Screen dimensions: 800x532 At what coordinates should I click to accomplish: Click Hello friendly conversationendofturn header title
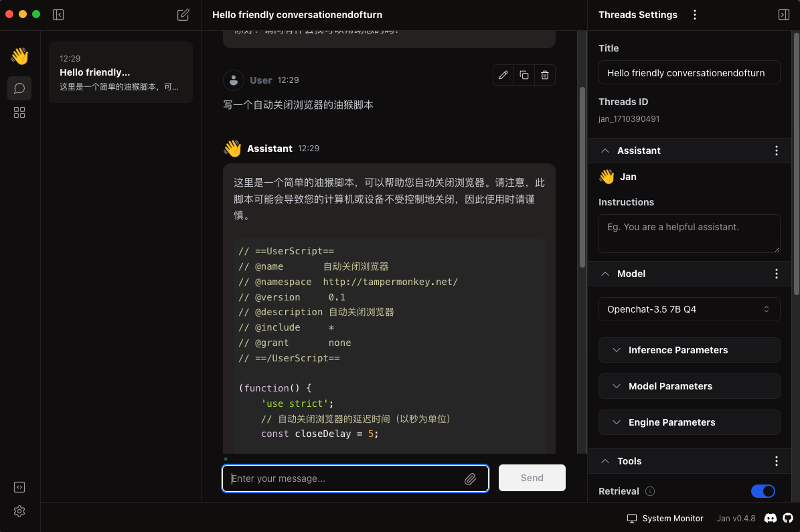(x=297, y=15)
